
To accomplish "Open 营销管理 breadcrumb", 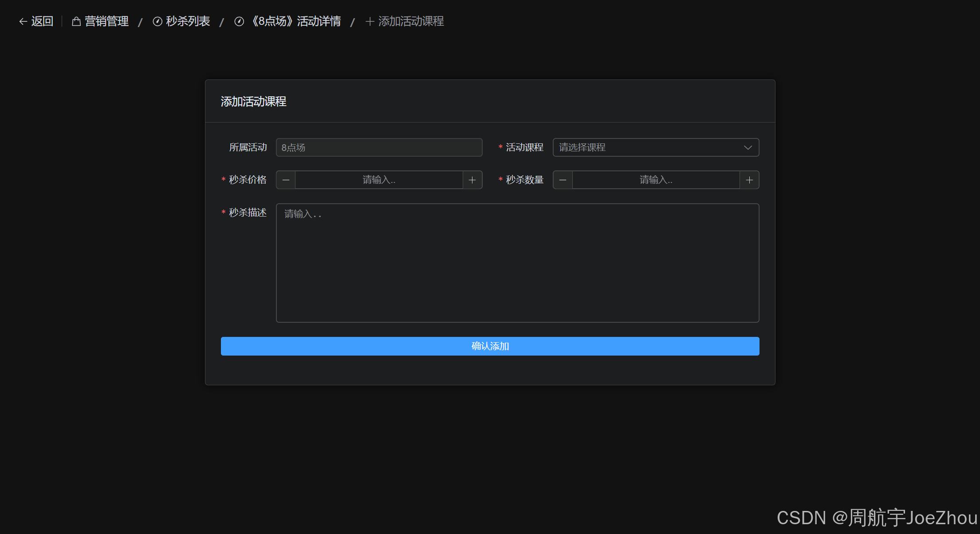I will 100,21.
